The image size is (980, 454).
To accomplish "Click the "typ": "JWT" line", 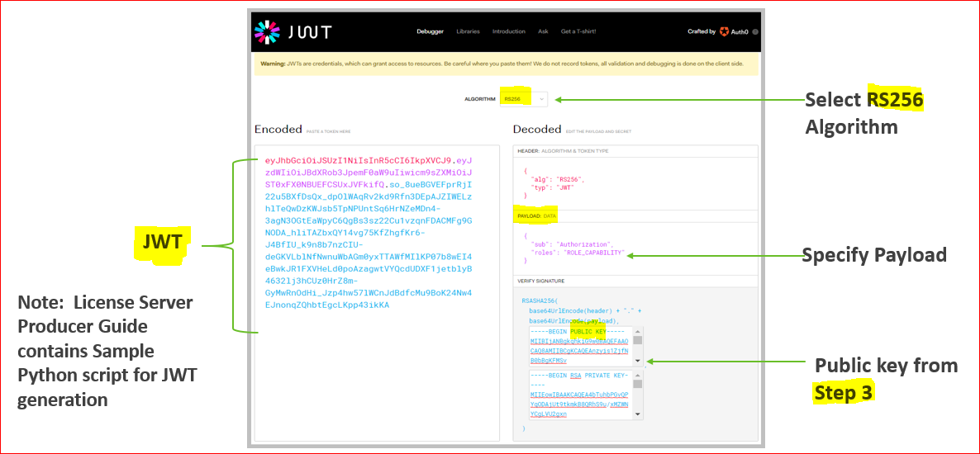I will click(553, 187).
